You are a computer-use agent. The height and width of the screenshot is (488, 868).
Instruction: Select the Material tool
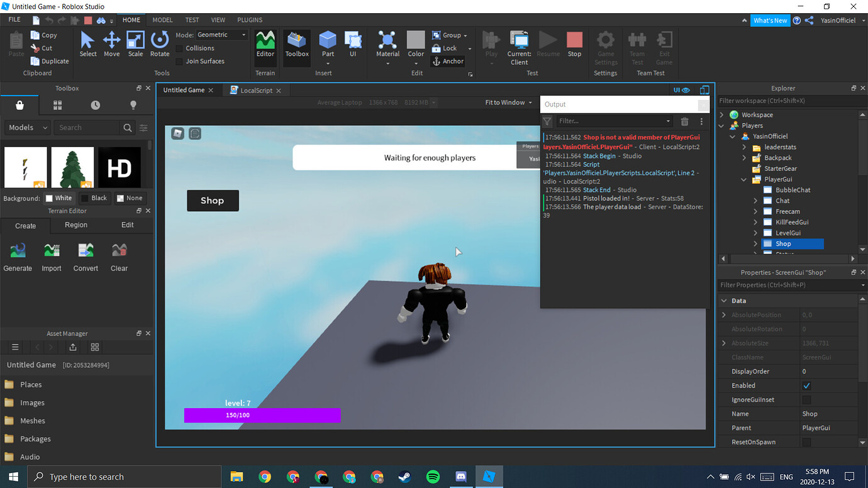pos(387,44)
